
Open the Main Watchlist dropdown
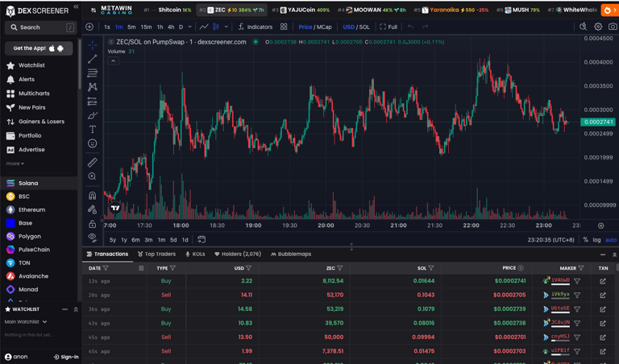[26, 322]
